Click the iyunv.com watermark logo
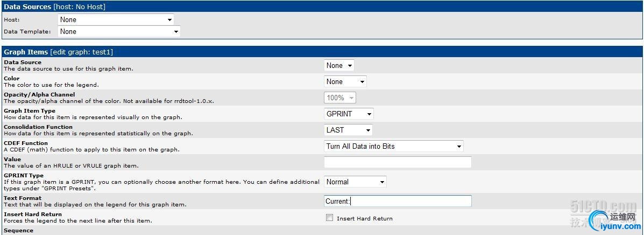The image size is (644, 235). click(x=615, y=222)
